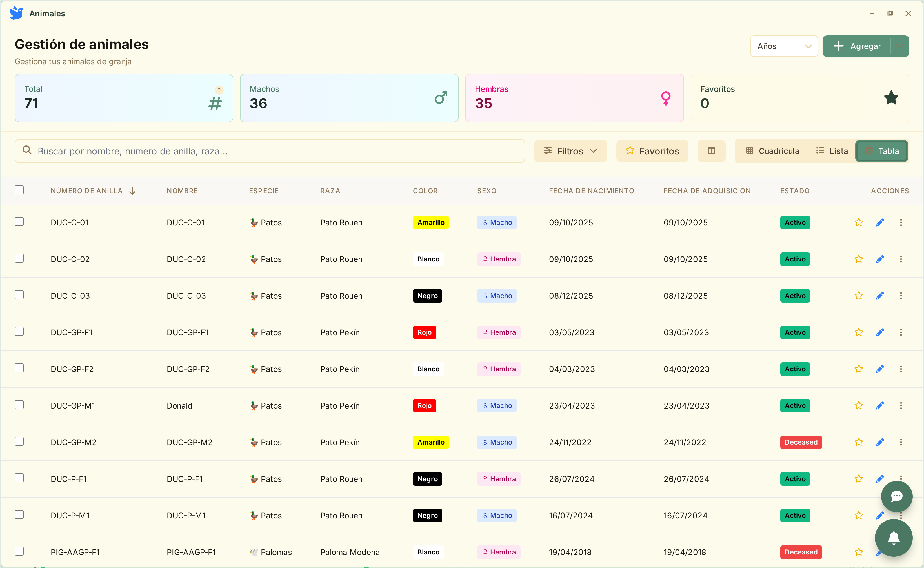This screenshot has height=568, width=924.
Task: Tick the checkbox for DUC-P-M1 row
Action: 19,514
